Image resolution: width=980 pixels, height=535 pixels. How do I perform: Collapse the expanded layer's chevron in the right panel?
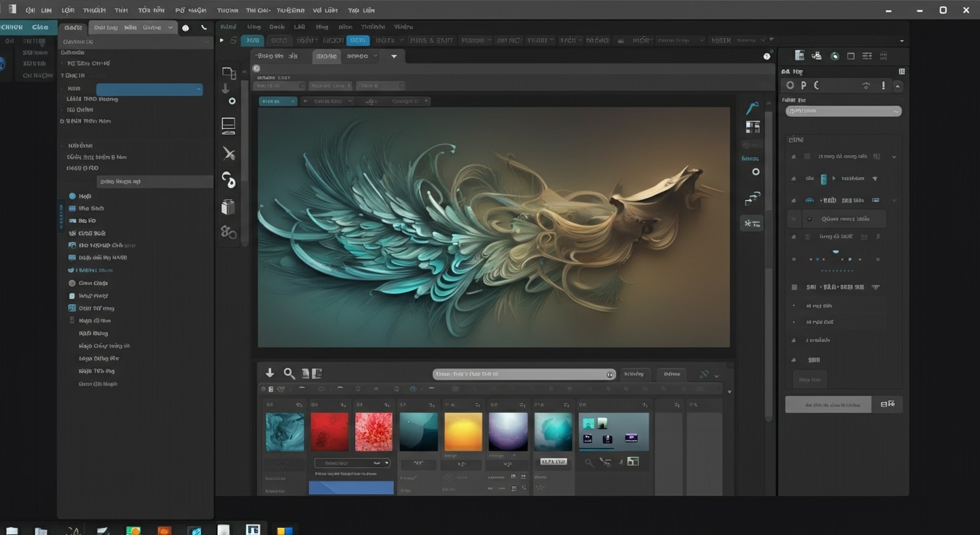(x=894, y=200)
